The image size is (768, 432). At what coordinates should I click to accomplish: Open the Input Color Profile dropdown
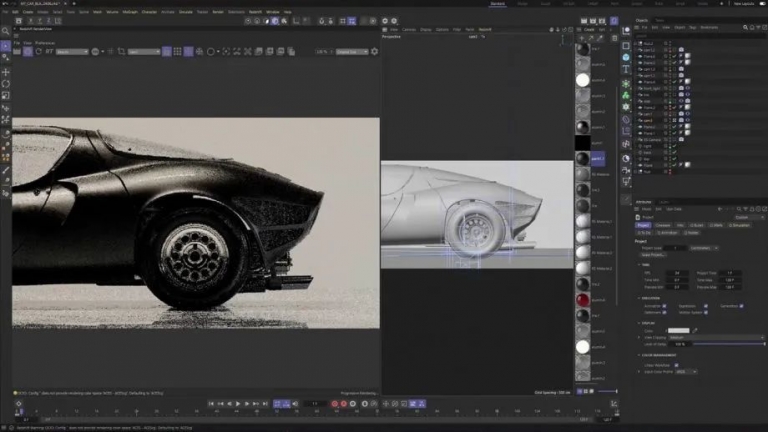click(686, 371)
